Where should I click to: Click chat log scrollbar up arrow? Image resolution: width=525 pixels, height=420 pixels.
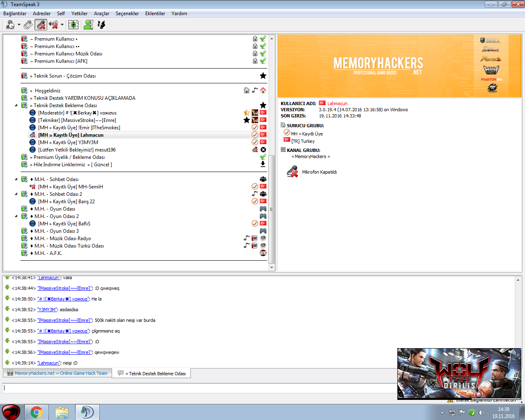pyautogui.click(x=518, y=280)
